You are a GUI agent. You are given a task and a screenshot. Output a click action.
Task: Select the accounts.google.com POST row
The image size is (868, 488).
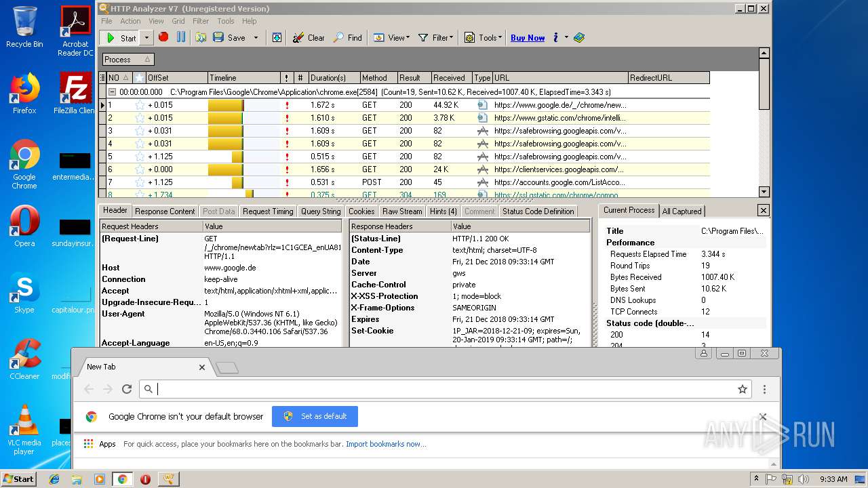coord(408,182)
